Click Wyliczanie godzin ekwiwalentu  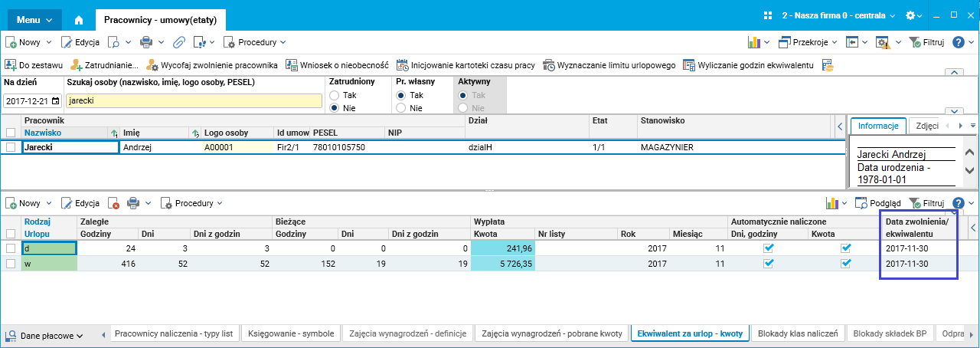click(x=748, y=65)
